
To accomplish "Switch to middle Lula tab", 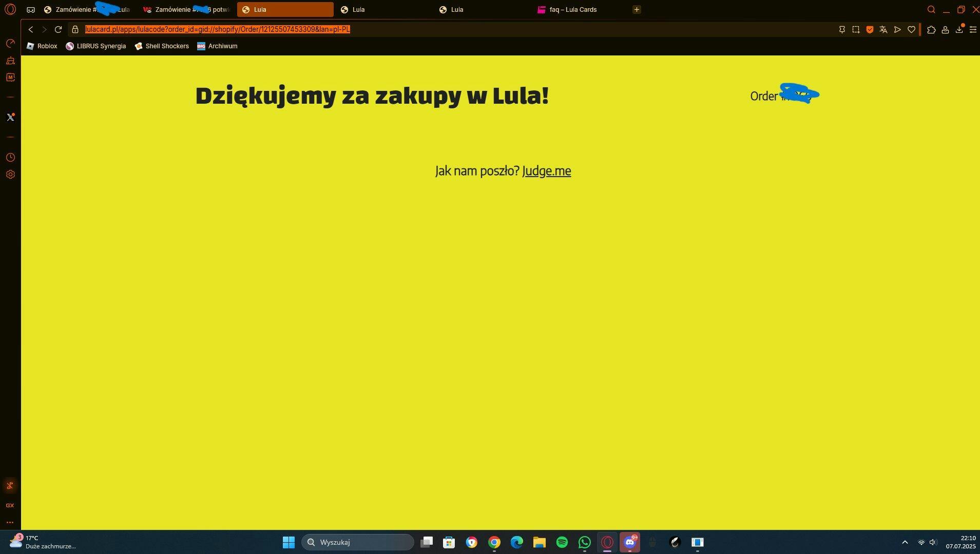I will pyautogui.click(x=384, y=9).
